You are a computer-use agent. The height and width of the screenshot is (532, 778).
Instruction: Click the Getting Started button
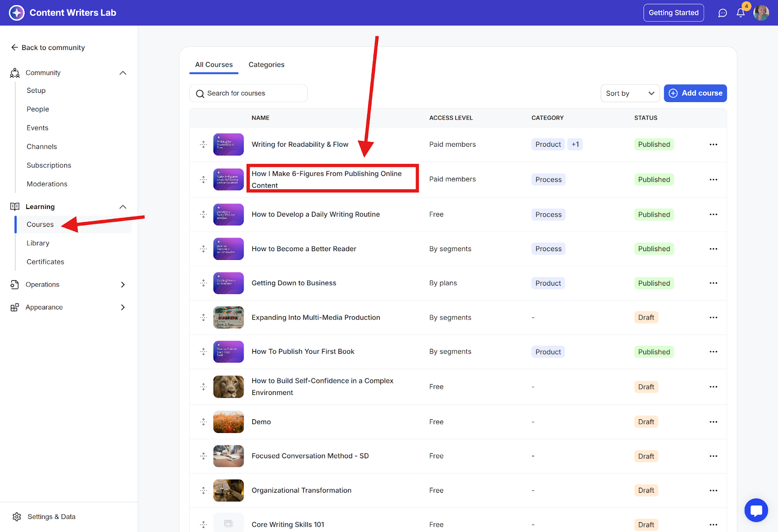pos(673,13)
